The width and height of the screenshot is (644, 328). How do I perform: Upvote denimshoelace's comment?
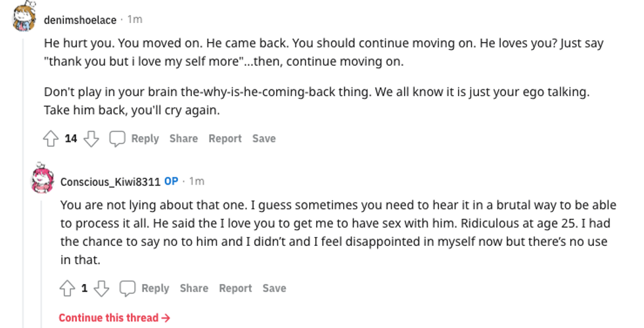pos(51,139)
